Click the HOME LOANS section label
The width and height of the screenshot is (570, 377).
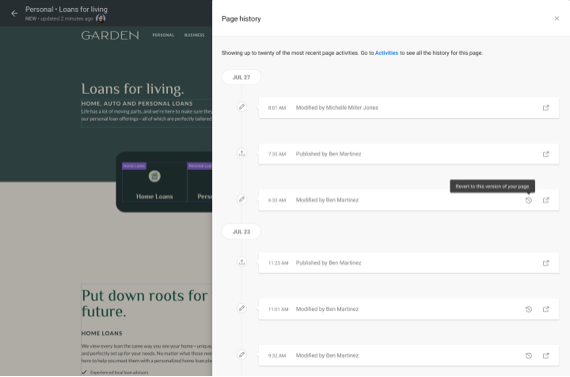pos(102,333)
